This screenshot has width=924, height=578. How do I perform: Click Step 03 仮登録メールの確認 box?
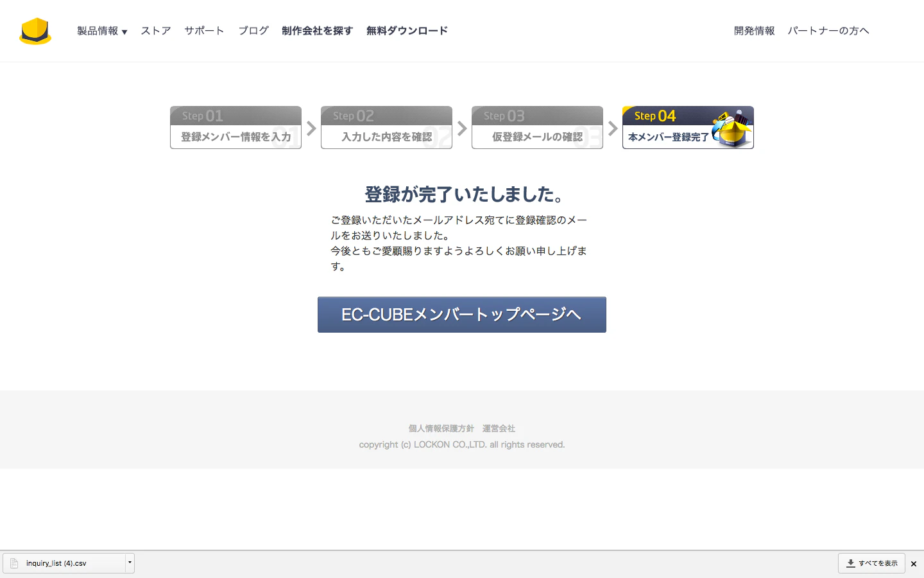point(537,127)
